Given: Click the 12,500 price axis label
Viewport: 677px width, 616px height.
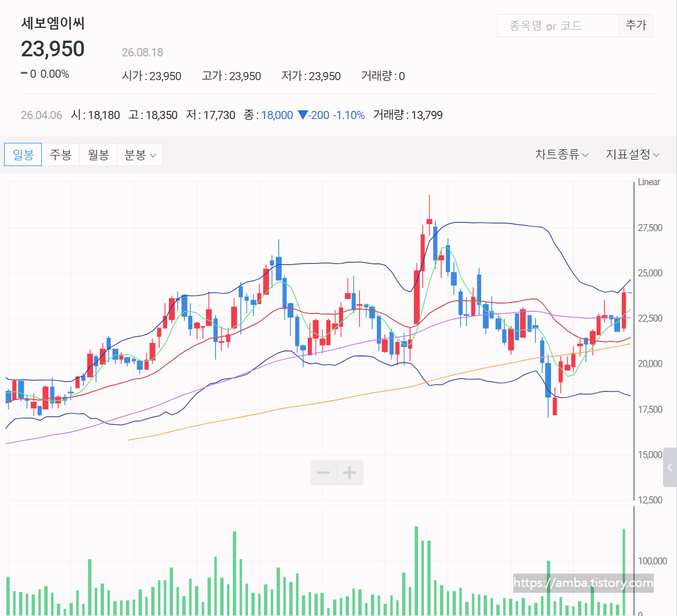Looking at the screenshot, I should click(650, 500).
